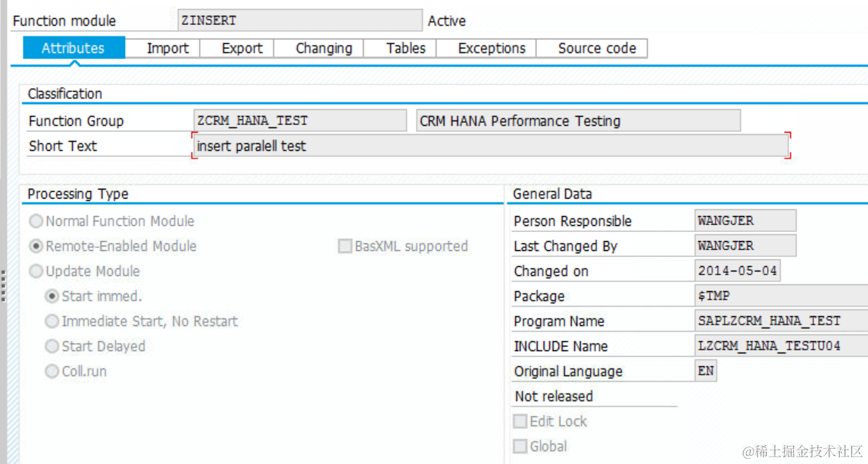
Task: View the Source code tab
Action: [597, 49]
